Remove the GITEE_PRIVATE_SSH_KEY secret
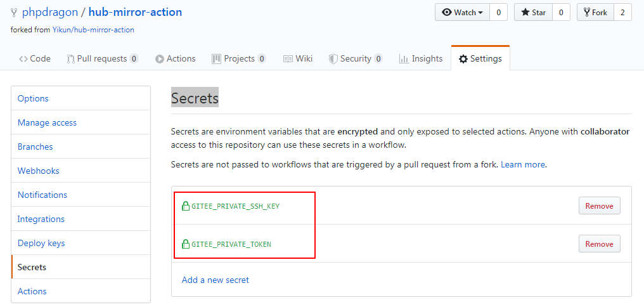The width and height of the screenshot is (644, 307). [599, 206]
